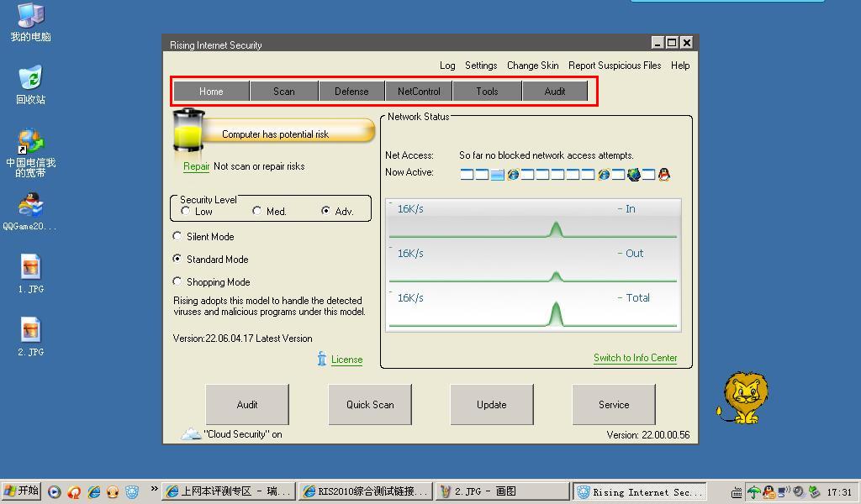Switch to the Home tab
Image resolution: width=861 pixels, height=504 pixels.
[211, 91]
